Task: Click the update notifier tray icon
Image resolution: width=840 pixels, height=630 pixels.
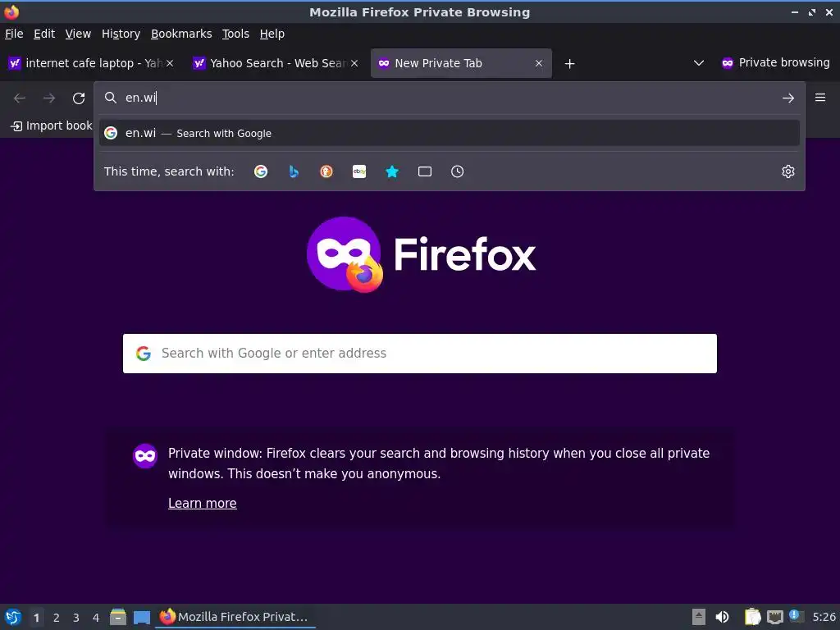Action: [796, 616]
